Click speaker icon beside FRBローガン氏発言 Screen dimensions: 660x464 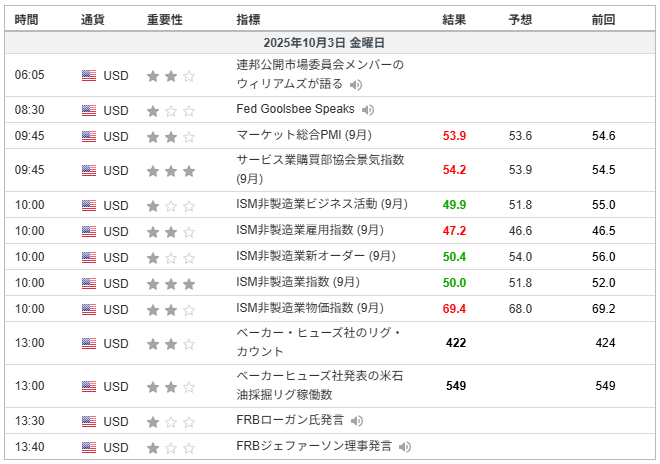(357, 421)
